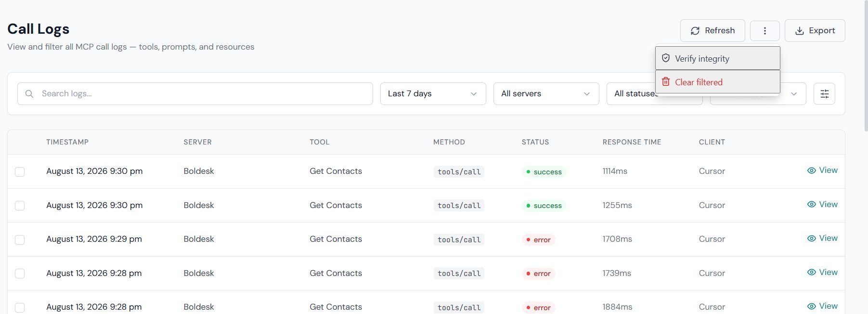Open the Last 7 days dropdown
Image resolution: width=868 pixels, height=314 pixels.
[x=433, y=93]
